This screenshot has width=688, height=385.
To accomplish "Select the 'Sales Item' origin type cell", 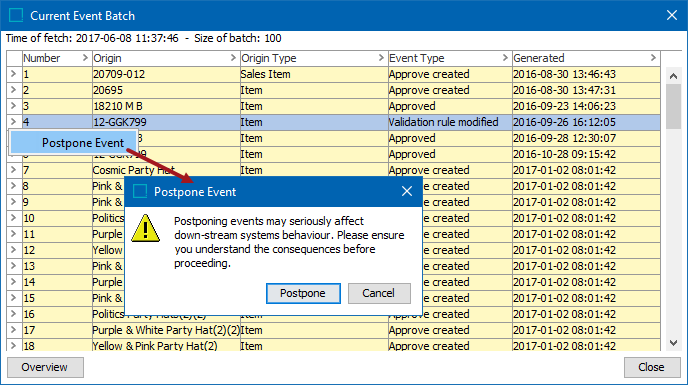I will [314, 74].
